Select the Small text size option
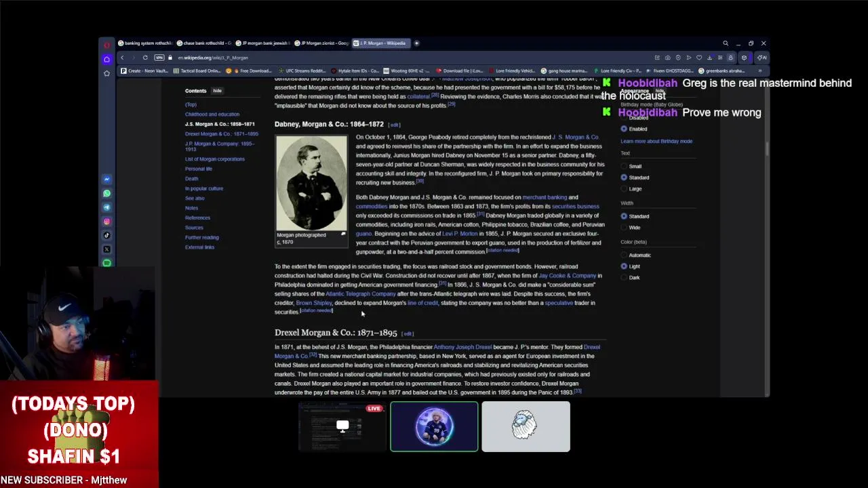This screenshot has width=868, height=488. tap(624, 166)
